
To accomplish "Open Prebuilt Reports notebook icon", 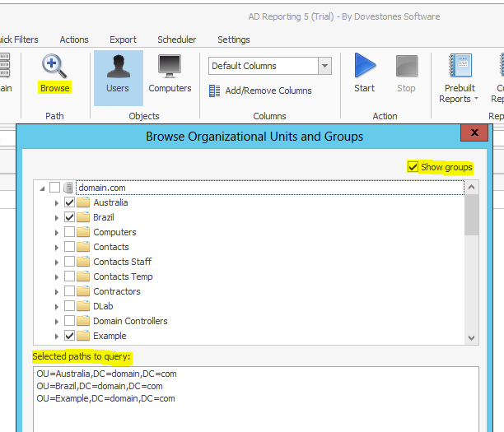I will point(460,67).
